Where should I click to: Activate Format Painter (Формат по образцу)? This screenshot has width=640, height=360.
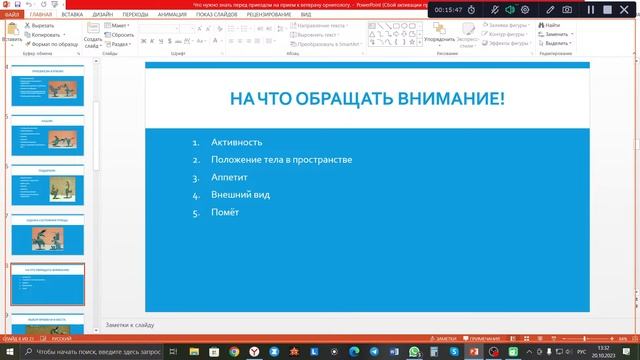51,44
